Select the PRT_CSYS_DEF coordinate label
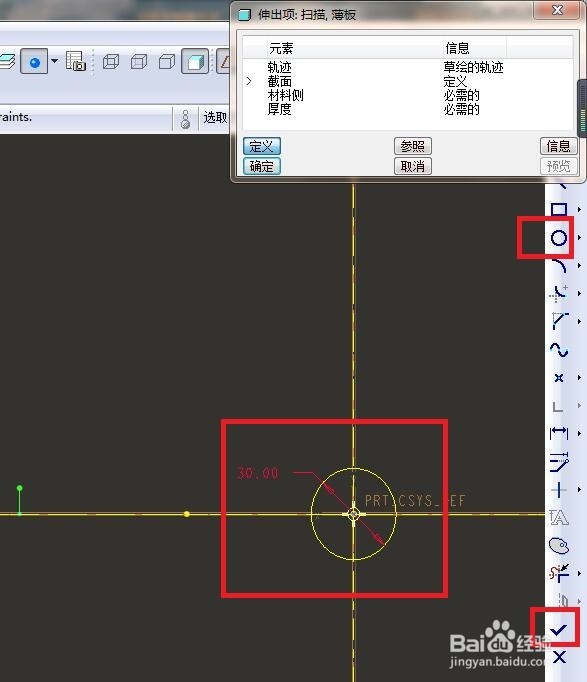587x682 pixels. coord(415,501)
